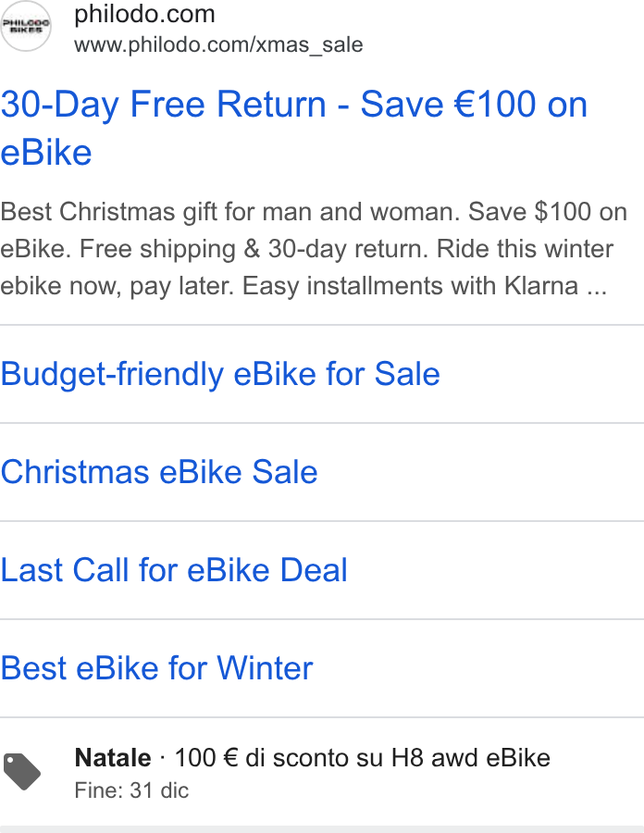Click "Easy installments with Klarna" text
Viewport: 644px width, 833px height.
pyautogui.click(x=411, y=286)
